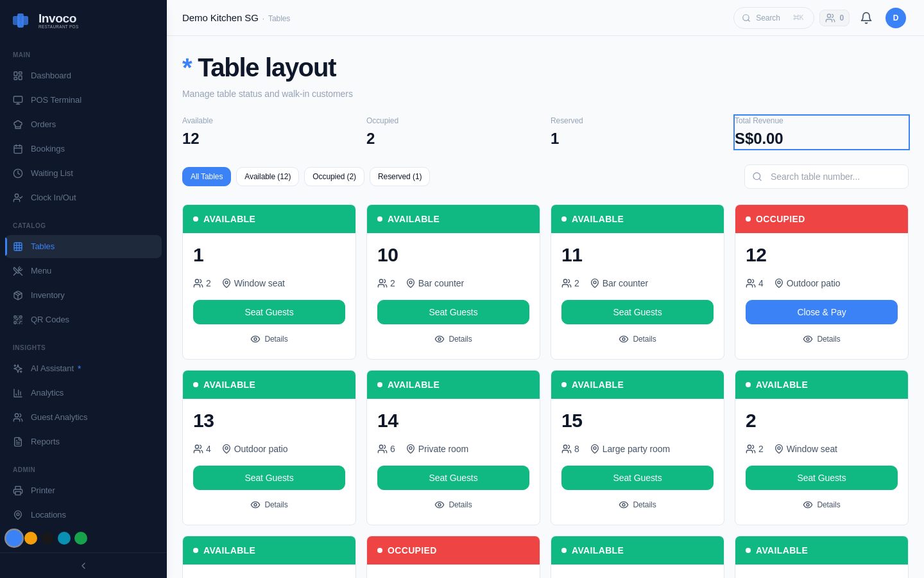The height and width of the screenshot is (578, 924).
Task: Show only Reserved (1) tables
Action: [399, 176]
